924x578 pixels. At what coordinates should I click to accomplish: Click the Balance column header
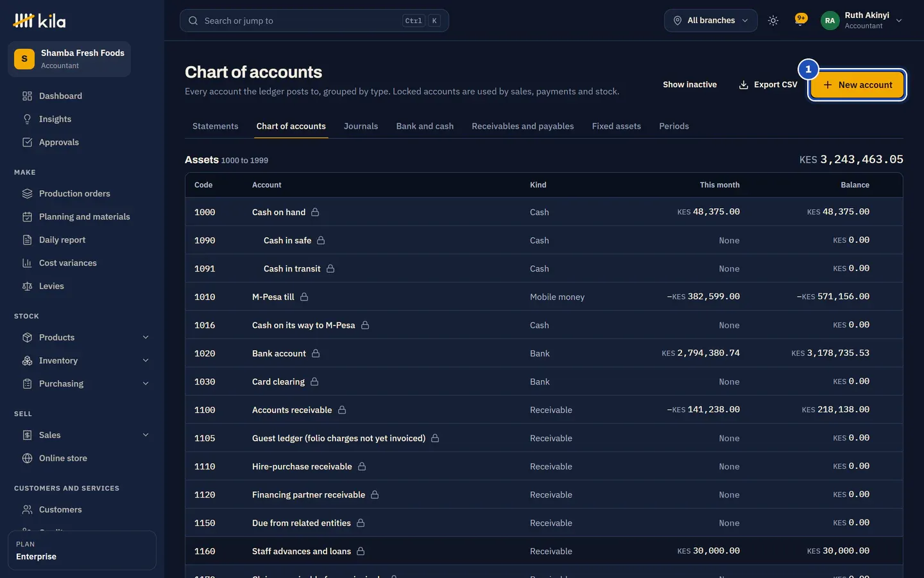click(x=855, y=185)
